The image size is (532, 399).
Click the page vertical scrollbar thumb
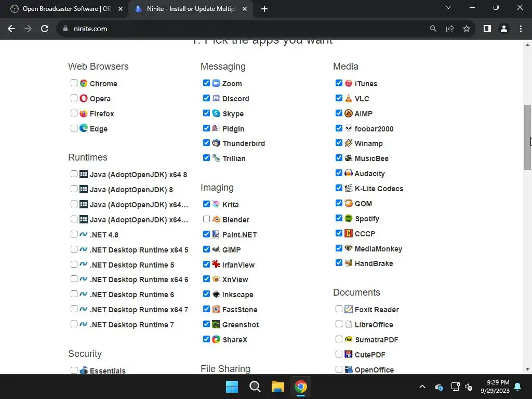point(527,137)
